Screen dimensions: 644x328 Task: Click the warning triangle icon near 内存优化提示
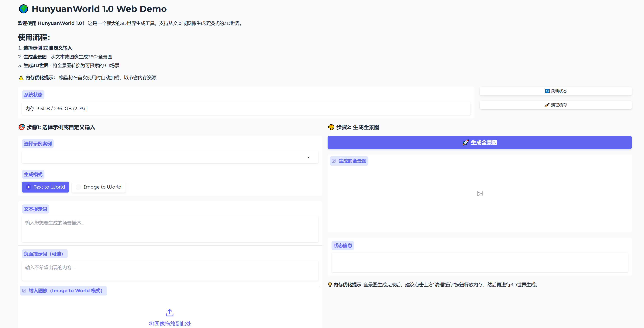pos(21,78)
